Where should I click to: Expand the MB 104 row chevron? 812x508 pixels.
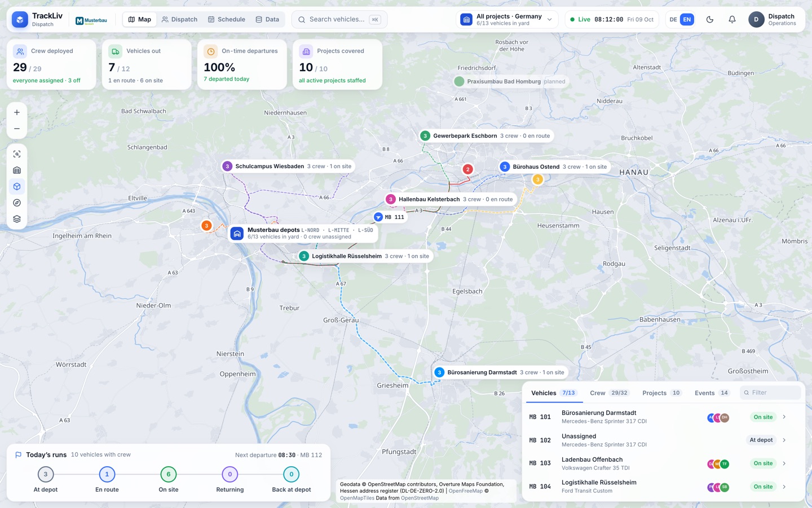click(x=784, y=487)
